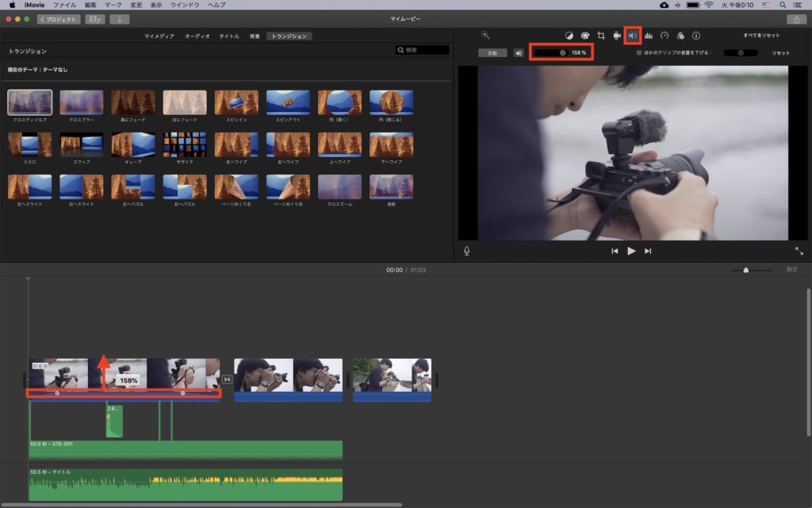Show the clip information icon
This screenshot has height=508, width=812.
696,36
